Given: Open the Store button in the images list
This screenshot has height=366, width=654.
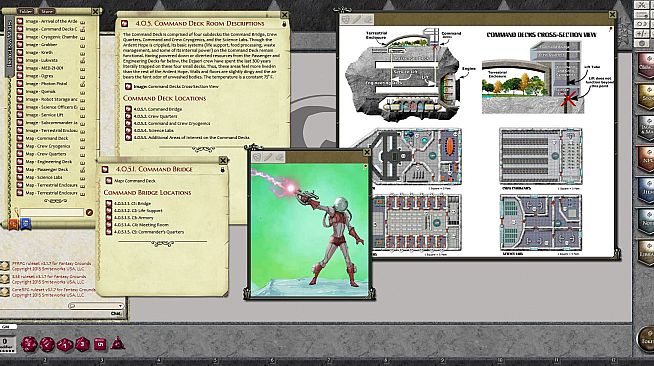Looking at the screenshot, I should point(47,11).
